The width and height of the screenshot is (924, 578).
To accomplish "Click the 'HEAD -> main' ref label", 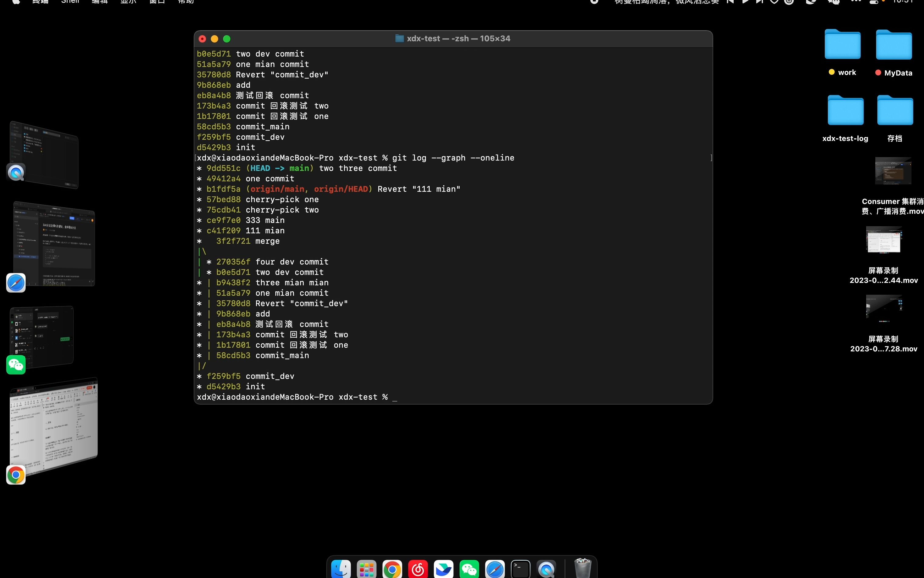I will point(280,168).
